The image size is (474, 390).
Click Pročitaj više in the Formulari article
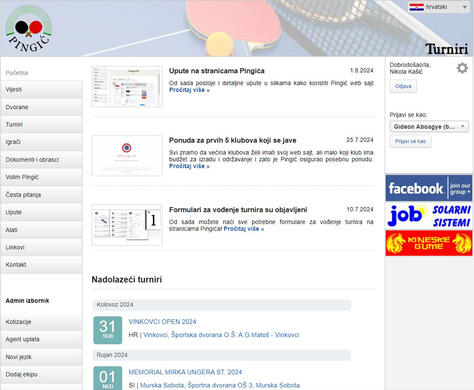(x=244, y=229)
